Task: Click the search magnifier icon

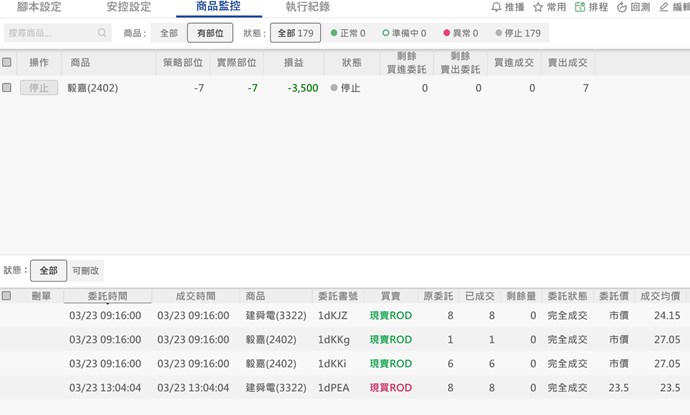Action: [102, 33]
